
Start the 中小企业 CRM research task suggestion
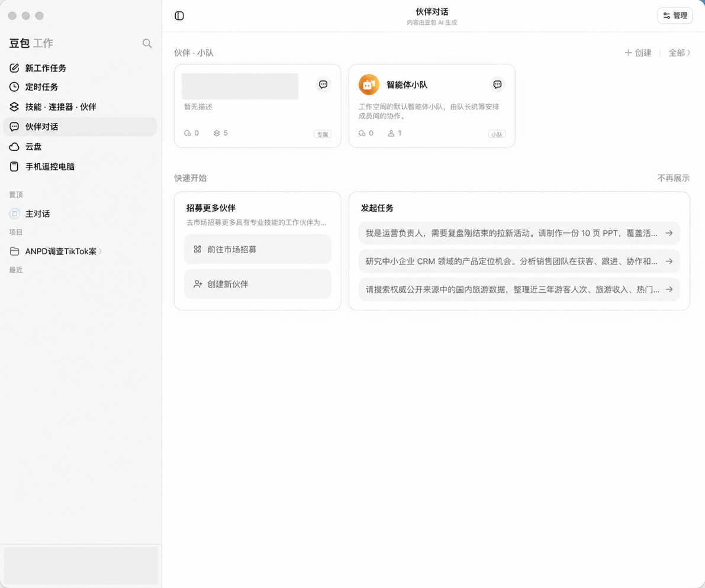click(519, 261)
